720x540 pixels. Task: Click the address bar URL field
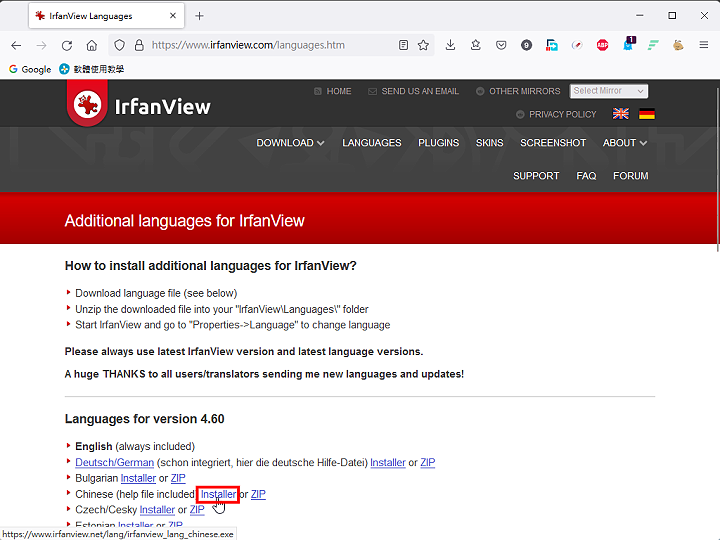click(271, 45)
